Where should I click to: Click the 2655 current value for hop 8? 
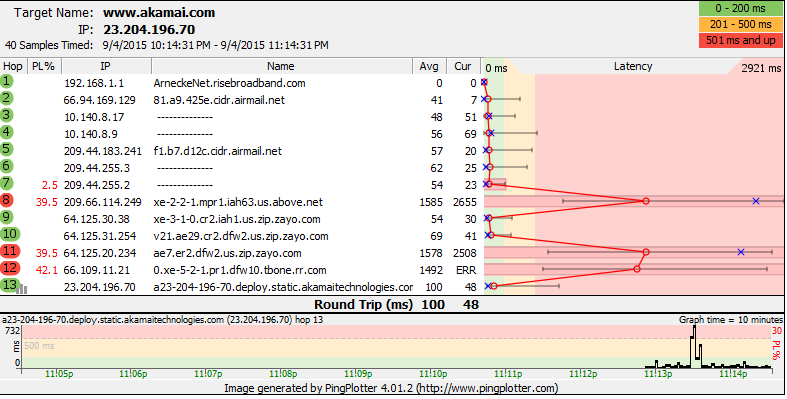[x=464, y=202]
